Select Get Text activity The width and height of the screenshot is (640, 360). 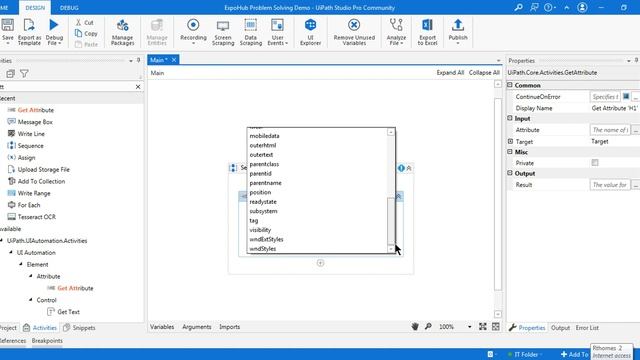click(x=68, y=312)
